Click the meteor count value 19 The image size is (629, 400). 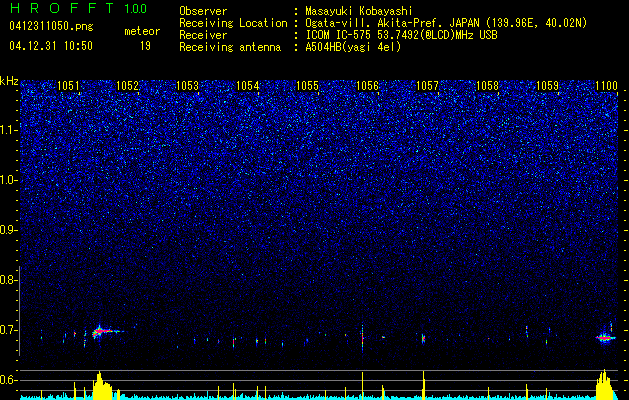pyautogui.click(x=145, y=46)
